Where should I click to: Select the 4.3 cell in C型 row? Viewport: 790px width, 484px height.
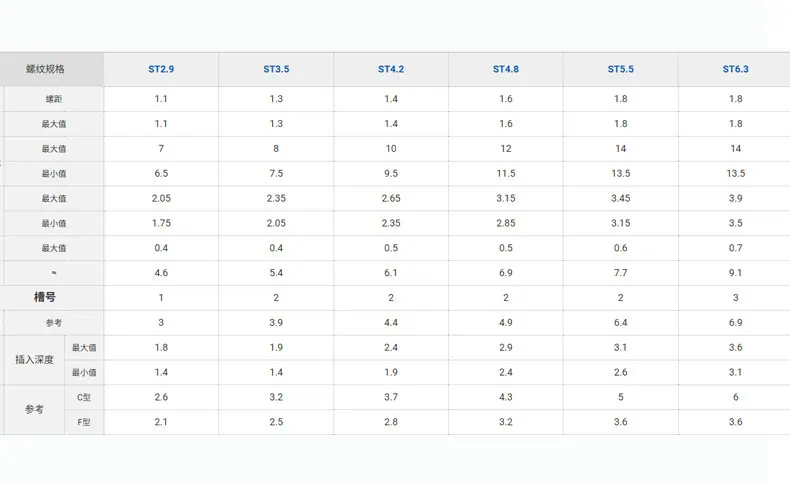point(506,397)
